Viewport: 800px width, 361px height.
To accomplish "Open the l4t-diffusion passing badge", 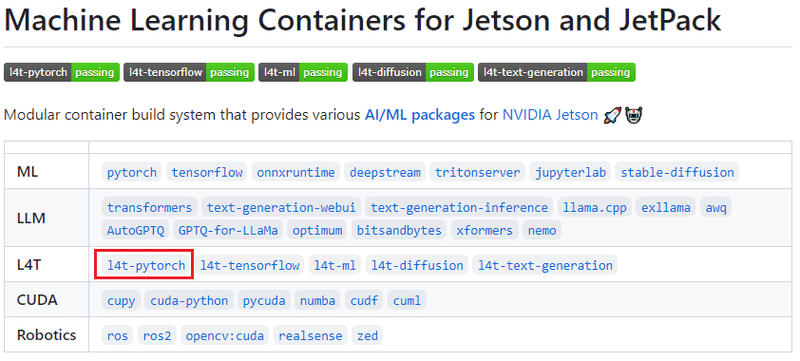I will 413,72.
